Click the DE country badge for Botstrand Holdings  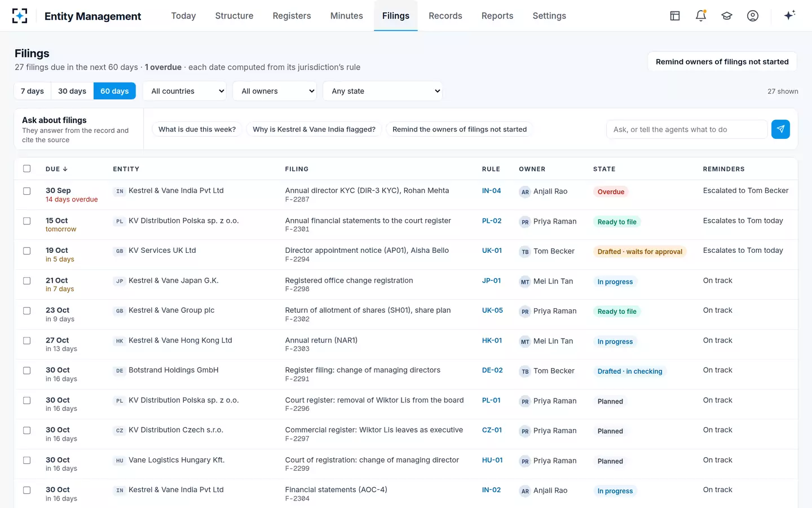point(120,371)
